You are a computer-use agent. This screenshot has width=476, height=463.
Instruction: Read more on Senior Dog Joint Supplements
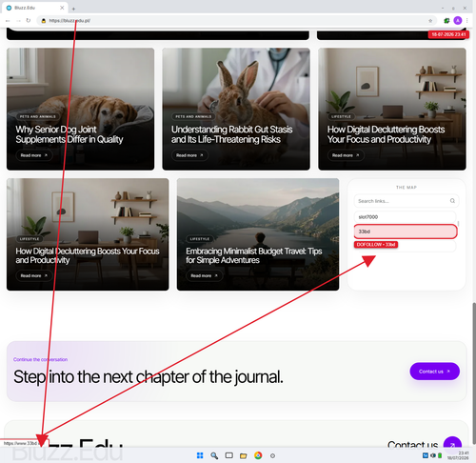point(34,155)
